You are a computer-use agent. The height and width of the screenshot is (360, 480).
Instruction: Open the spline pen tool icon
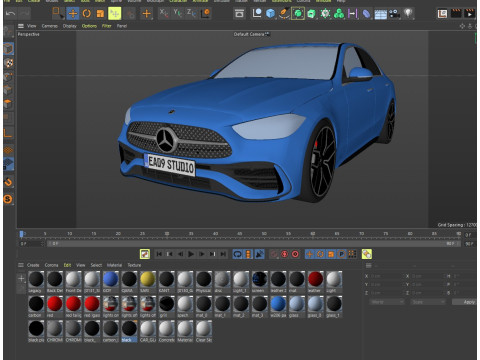tap(284, 13)
